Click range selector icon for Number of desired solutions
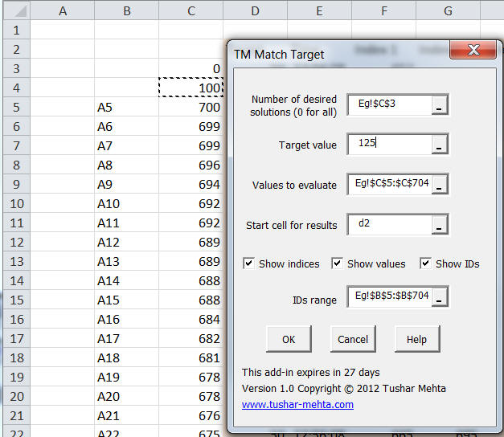 point(438,105)
